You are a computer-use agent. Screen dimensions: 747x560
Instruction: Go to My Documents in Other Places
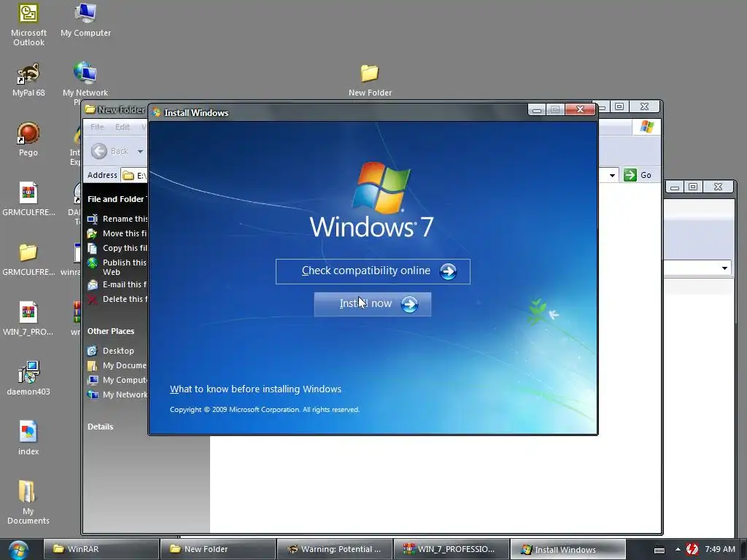[x=117, y=365]
